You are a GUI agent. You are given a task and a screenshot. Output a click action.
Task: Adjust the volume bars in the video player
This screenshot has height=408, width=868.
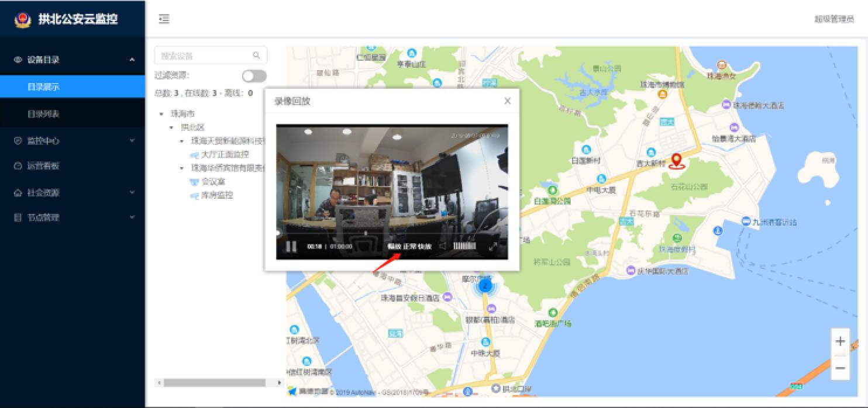[x=465, y=246]
